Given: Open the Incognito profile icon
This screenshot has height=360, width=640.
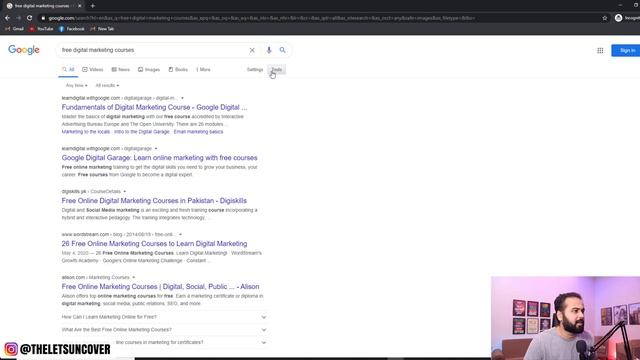Looking at the screenshot, I should tap(618, 18).
